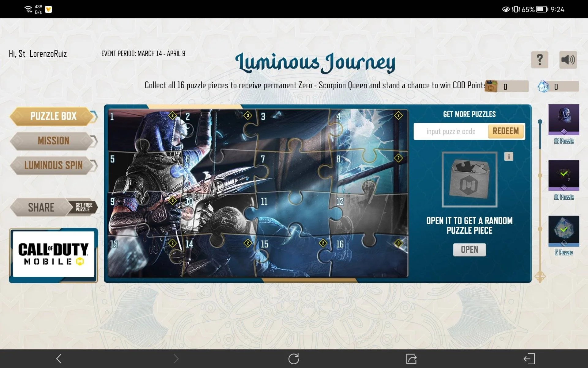Select puzzle piece 13
The image size is (588, 368).
click(x=145, y=257)
